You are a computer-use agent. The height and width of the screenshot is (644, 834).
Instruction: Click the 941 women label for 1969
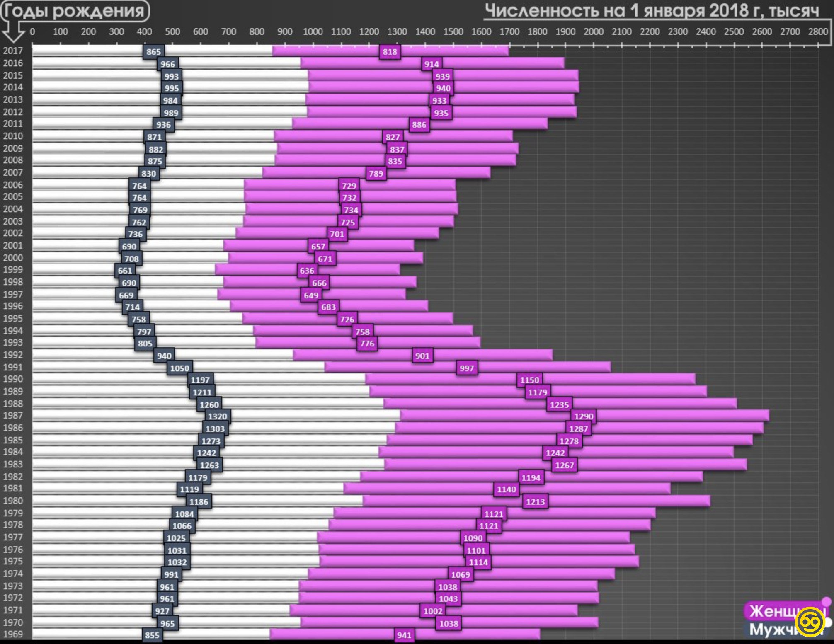[x=404, y=635]
